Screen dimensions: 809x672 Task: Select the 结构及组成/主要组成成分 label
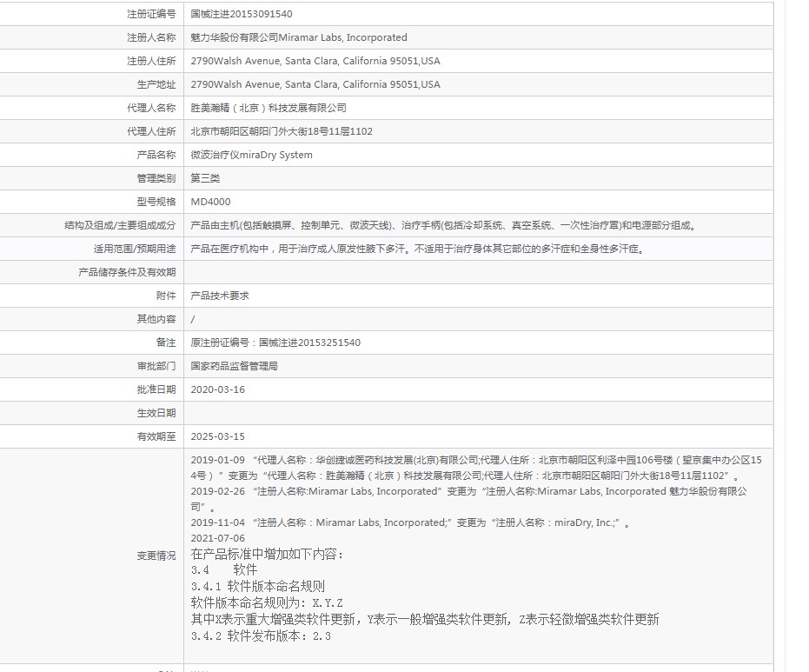pos(120,225)
